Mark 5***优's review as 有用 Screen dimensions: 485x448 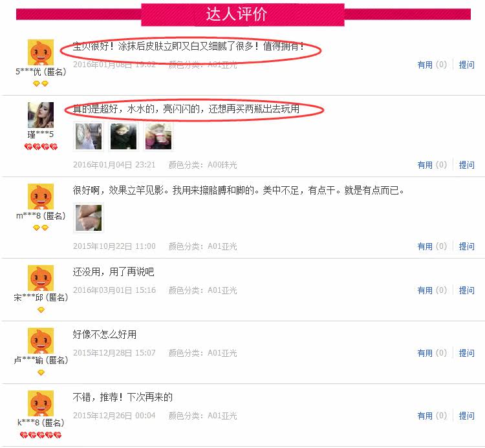pyautogui.click(x=432, y=65)
